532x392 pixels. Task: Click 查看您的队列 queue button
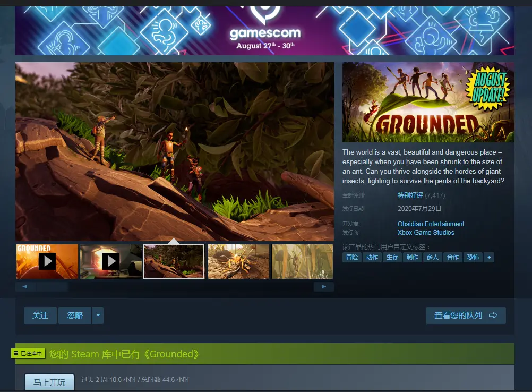click(466, 316)
